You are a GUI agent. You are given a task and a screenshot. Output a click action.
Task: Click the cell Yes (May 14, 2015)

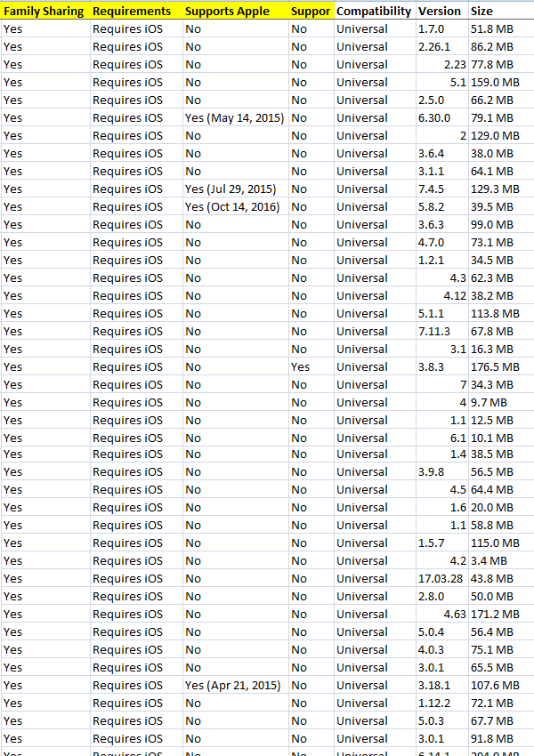coord(236,117)
